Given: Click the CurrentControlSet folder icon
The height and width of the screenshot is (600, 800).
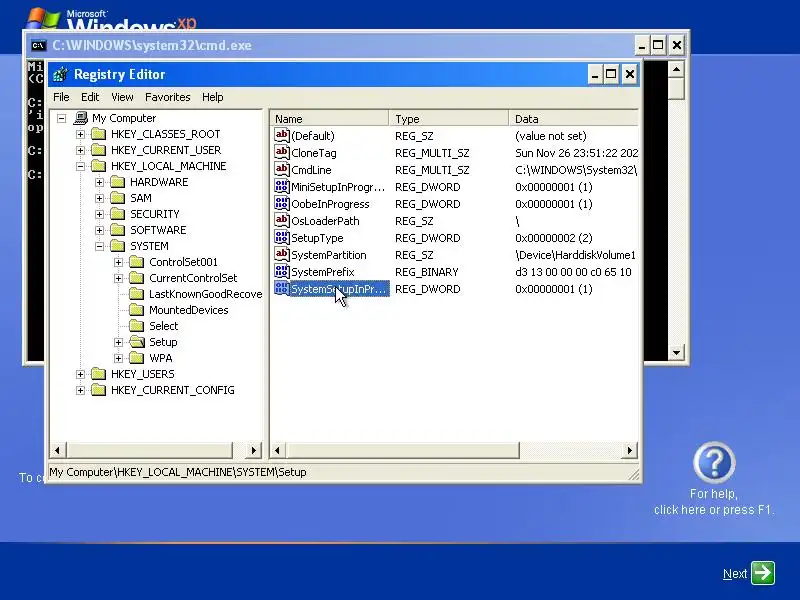Looking at the screenshot, I should coord(137,278).
